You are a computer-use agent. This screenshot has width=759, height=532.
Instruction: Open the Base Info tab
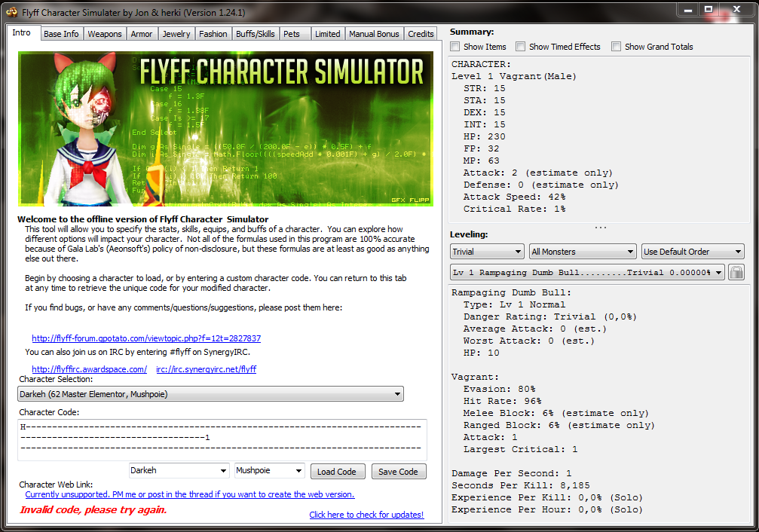(61, 34)
